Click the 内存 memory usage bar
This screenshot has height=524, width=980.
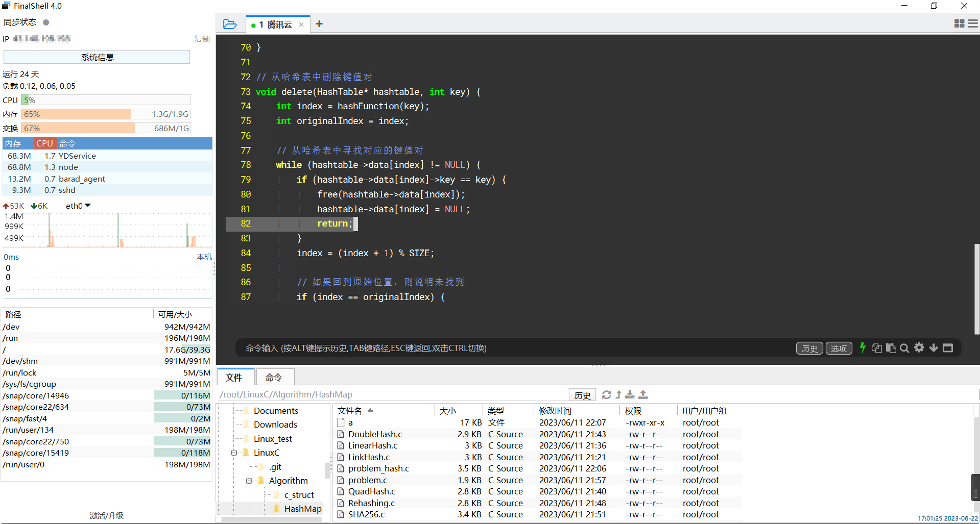point(106,114)
